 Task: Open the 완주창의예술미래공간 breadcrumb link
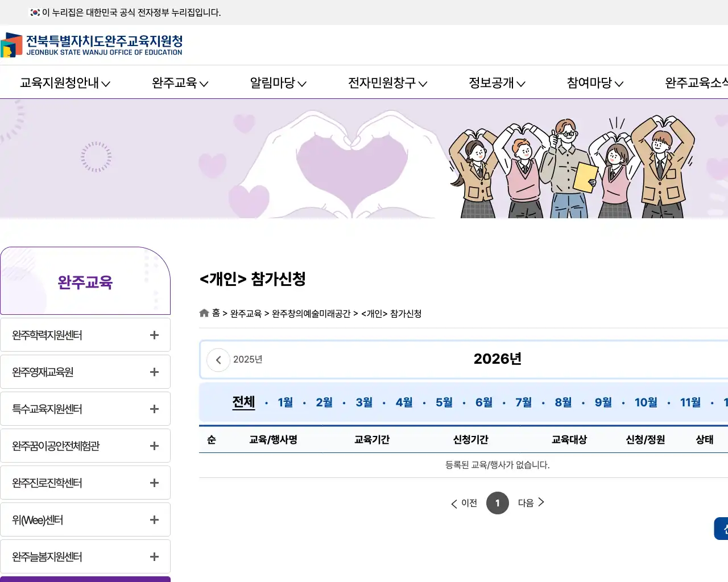point(311,313)
